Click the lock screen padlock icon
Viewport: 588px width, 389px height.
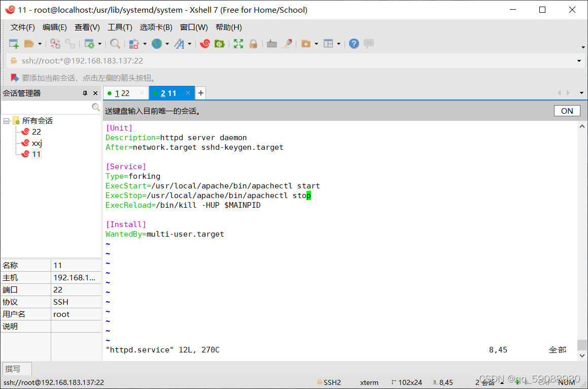[x=253, y=44]
